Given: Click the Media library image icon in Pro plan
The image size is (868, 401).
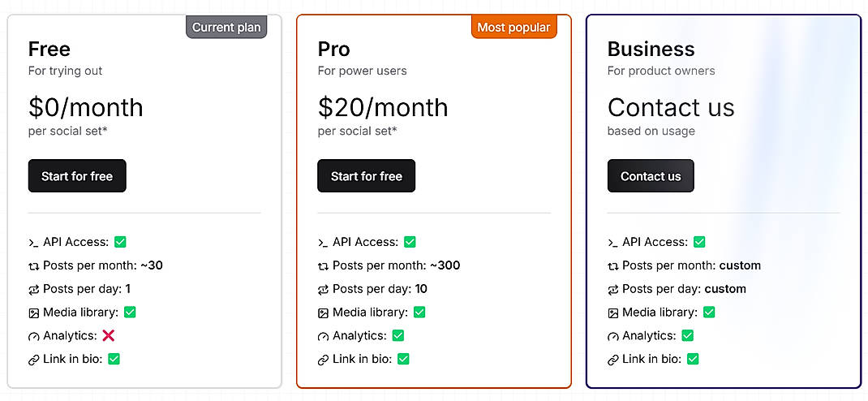Looking at the screenshot, I should click(323, 313).
